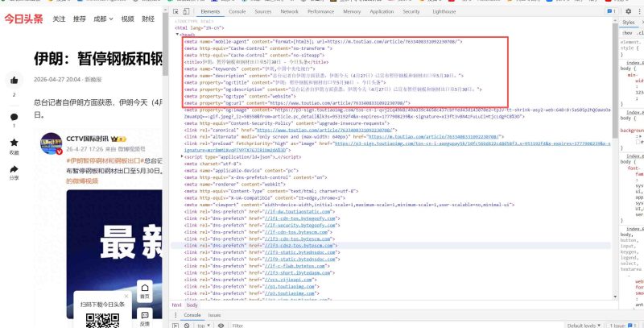Click the live expression eye icon
Image resolution: width=644 pixels, height=328 pixels.
221,326
